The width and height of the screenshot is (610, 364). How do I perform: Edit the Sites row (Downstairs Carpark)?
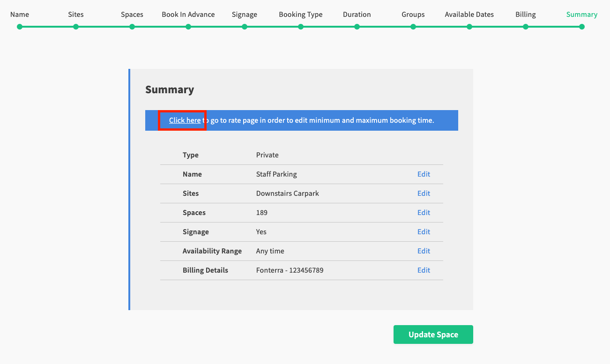(424, 193)
